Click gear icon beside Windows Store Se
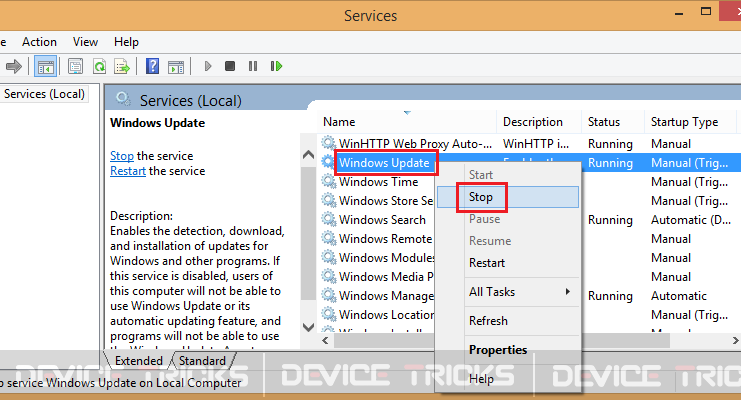This screenshot has width=741, height=400. click(x=328, y=200)
